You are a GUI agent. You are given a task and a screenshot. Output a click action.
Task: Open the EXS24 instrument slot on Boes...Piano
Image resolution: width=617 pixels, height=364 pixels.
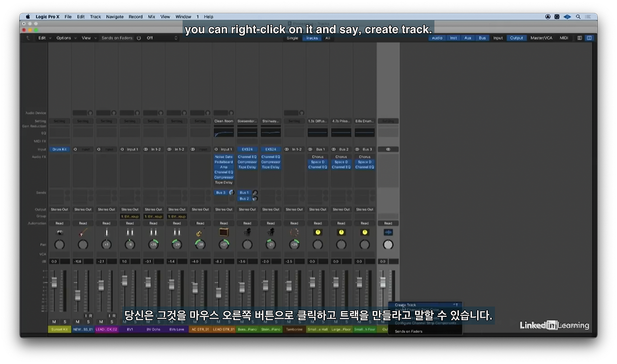[x=247, y=149]
